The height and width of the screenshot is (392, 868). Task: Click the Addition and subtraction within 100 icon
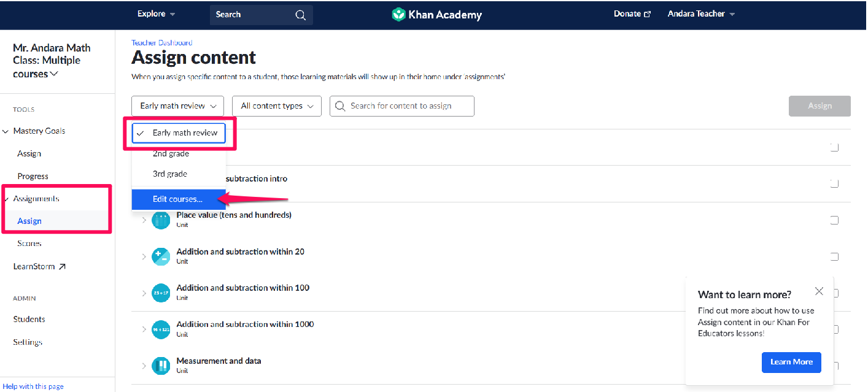[x=161, y=293]
